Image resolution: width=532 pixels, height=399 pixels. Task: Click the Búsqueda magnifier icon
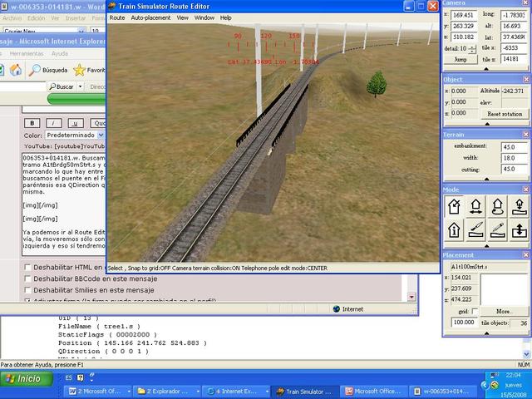(34, 71)
